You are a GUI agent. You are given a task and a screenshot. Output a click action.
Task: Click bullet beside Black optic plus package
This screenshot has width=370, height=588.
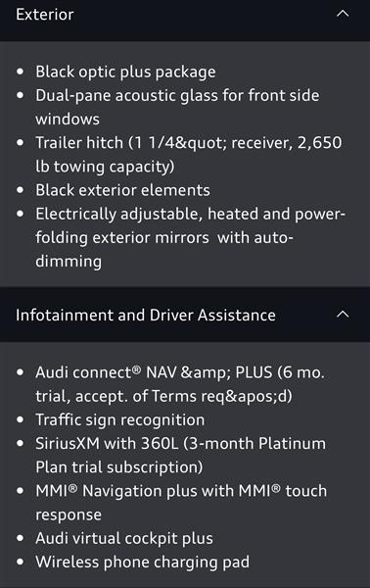[x=21, y=72]
